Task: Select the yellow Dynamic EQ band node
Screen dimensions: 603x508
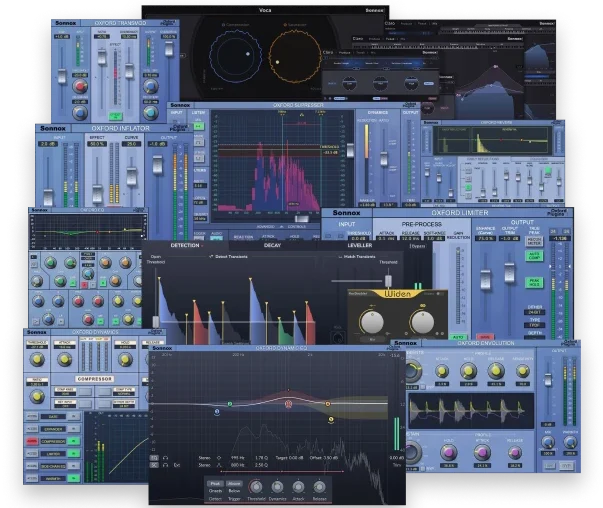Action: point(331,419)
